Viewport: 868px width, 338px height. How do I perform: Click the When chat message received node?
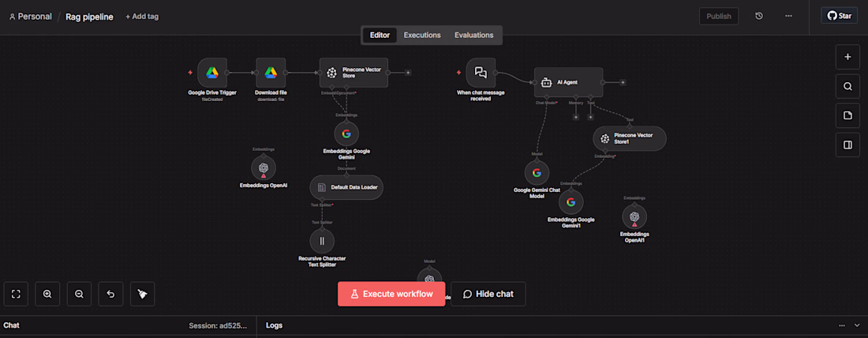click(481, 73)
